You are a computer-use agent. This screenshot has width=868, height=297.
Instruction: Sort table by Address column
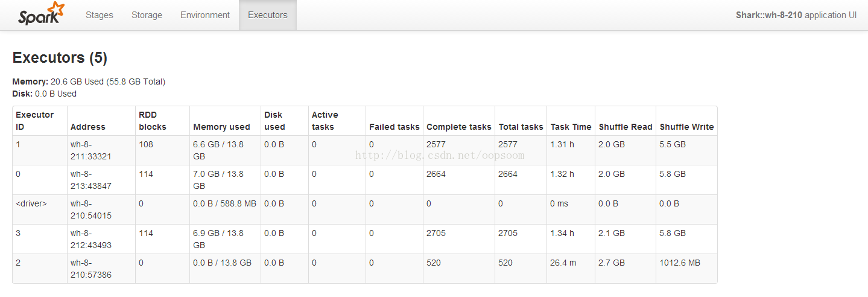(x=88, y=127)
